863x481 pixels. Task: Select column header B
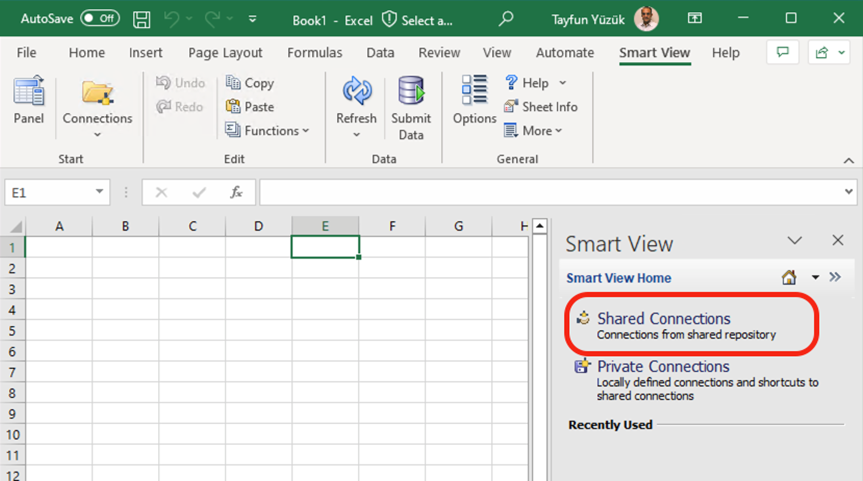(x=125, y=226)
